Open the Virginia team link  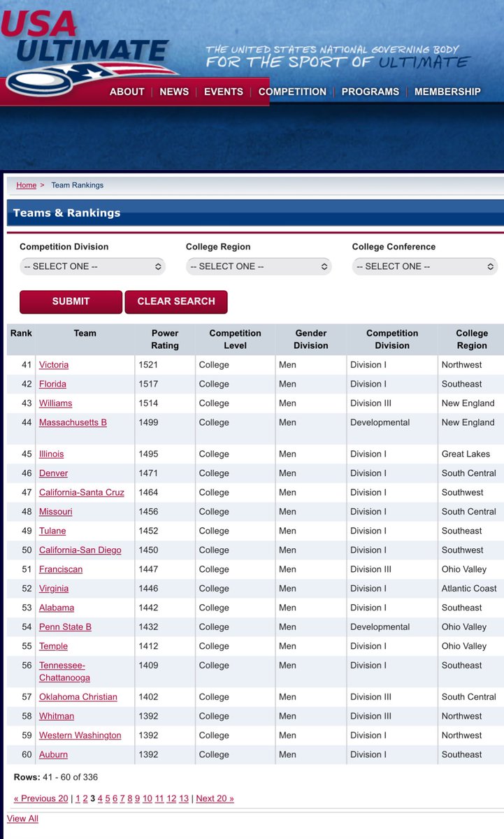pos(54,589)
